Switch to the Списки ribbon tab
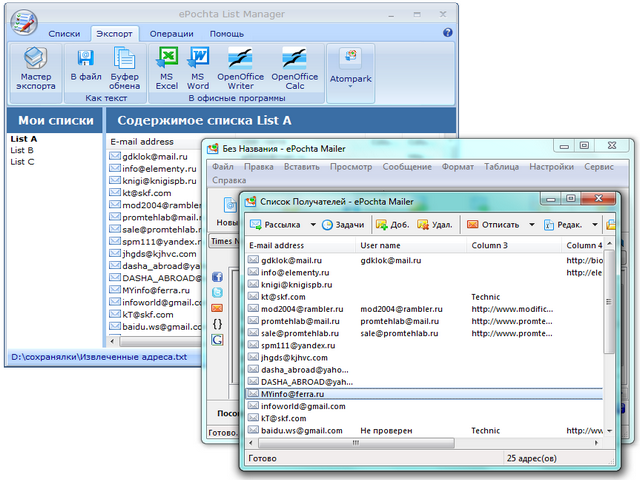Screen dimensions: 640x480 point(64,34)
